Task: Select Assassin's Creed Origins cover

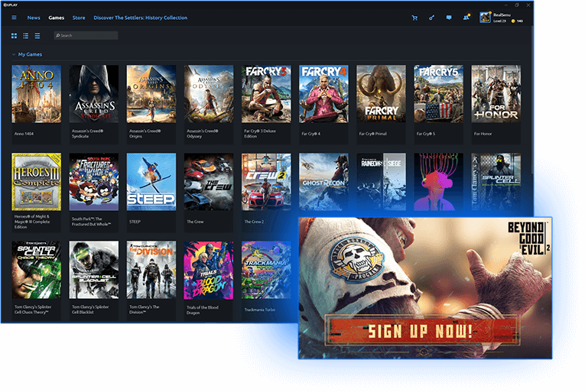Action: pos(153,95)
